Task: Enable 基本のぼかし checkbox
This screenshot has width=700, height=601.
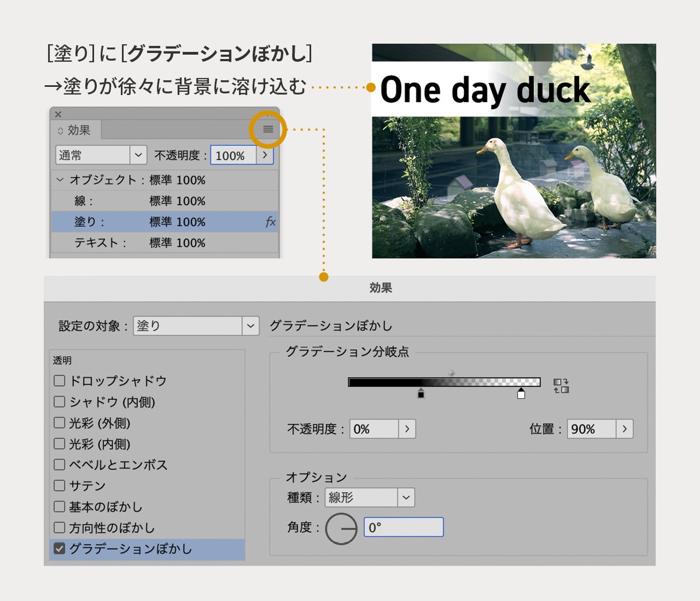Action: click(x=60, y=507)
